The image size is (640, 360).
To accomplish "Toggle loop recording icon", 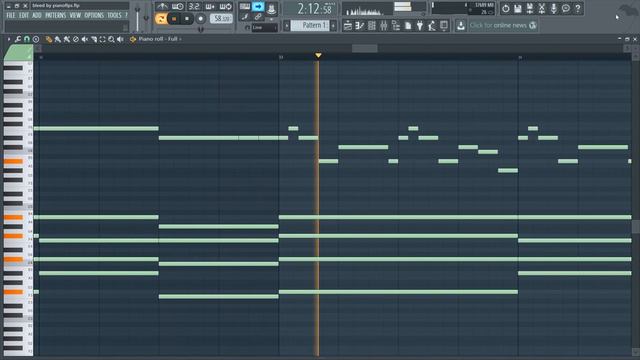I will pos(226,7).
